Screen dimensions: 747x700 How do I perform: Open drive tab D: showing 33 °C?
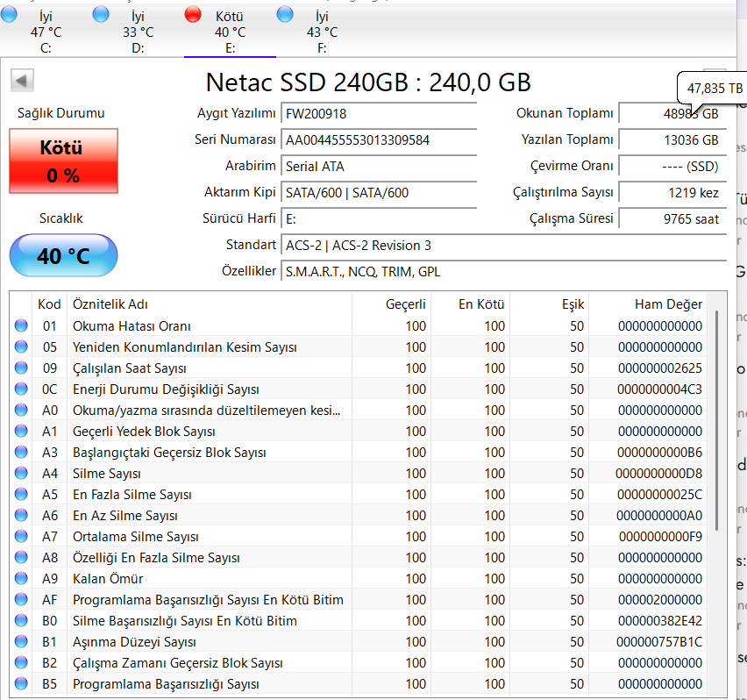pyautogui.click(x=139, y=32)
